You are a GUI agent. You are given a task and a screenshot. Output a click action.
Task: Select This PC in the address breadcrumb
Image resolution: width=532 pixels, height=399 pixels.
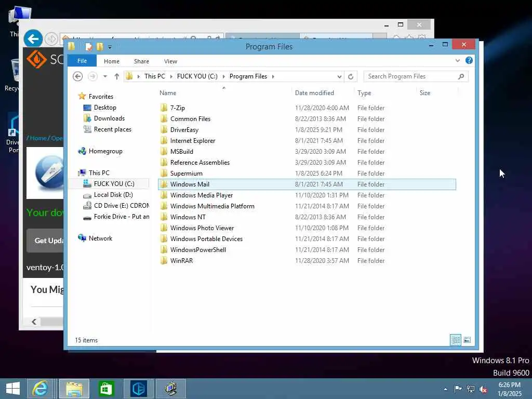point(155,76)
